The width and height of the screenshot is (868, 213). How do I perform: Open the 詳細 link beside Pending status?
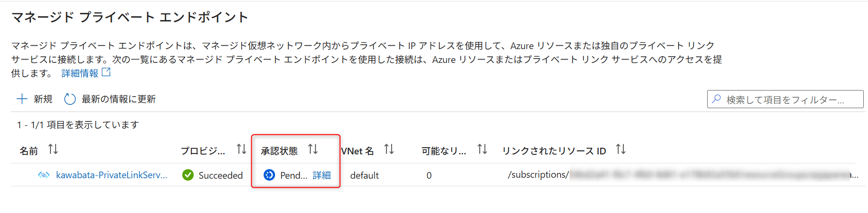click(x=322, y=175)
